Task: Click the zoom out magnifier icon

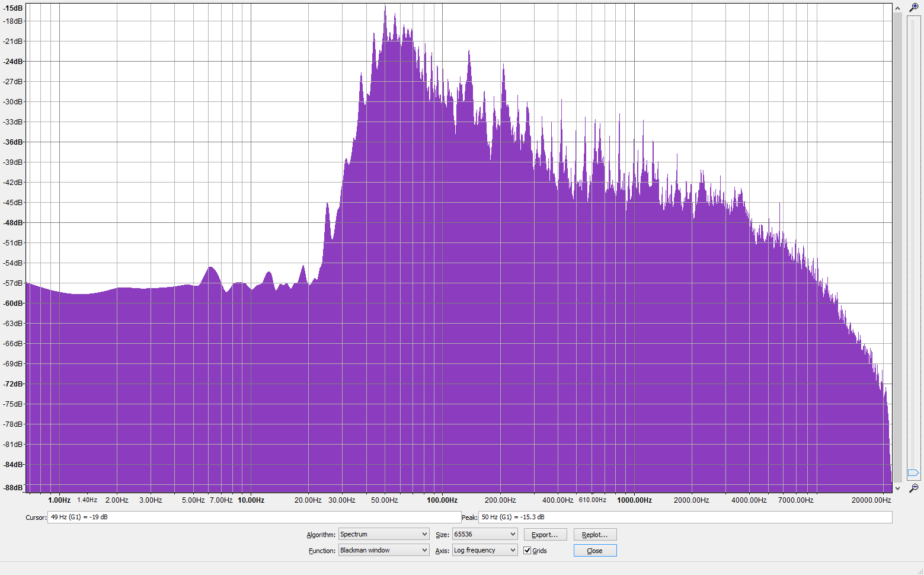Action: click(913, 488)
